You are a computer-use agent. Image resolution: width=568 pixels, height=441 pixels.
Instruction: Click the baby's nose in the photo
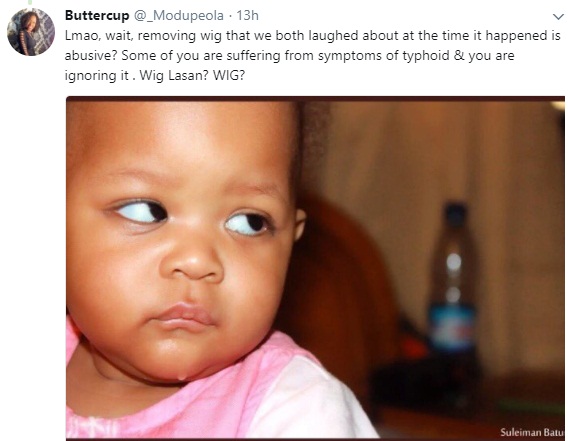tap(193, 260)
